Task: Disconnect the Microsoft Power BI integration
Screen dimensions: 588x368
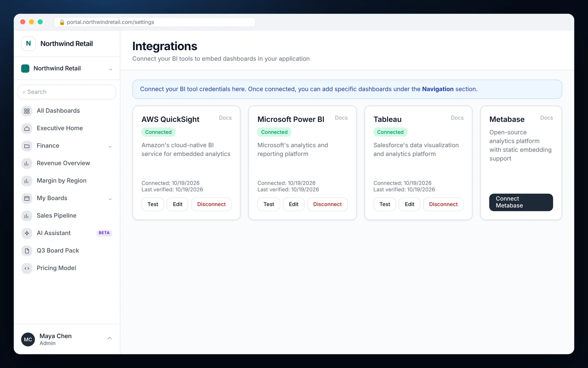Action: (327, 204)
